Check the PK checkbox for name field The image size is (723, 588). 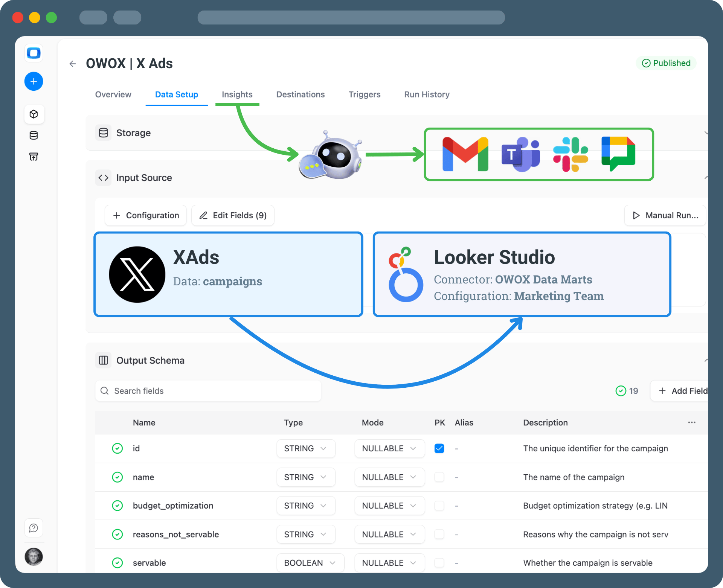click(439, 477)
